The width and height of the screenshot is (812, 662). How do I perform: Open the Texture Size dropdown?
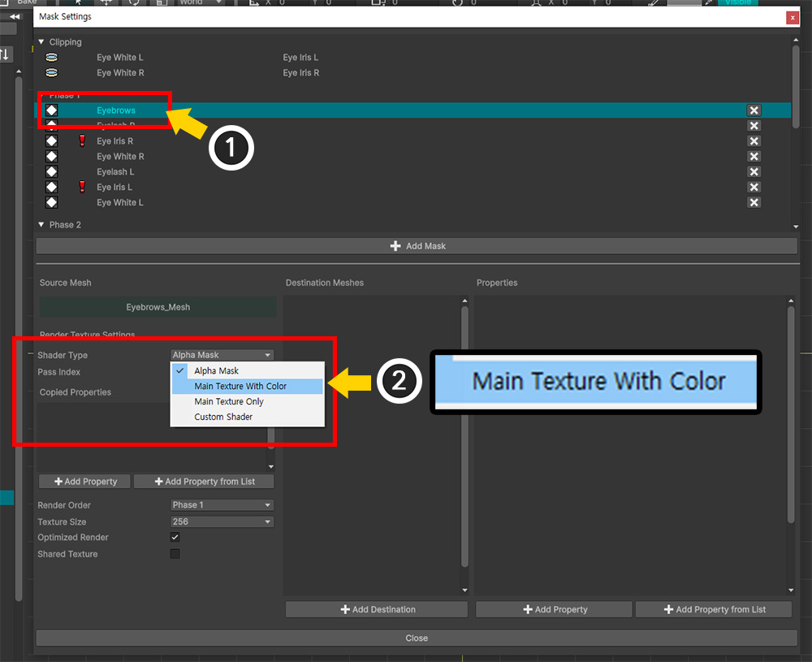[222, 521]
